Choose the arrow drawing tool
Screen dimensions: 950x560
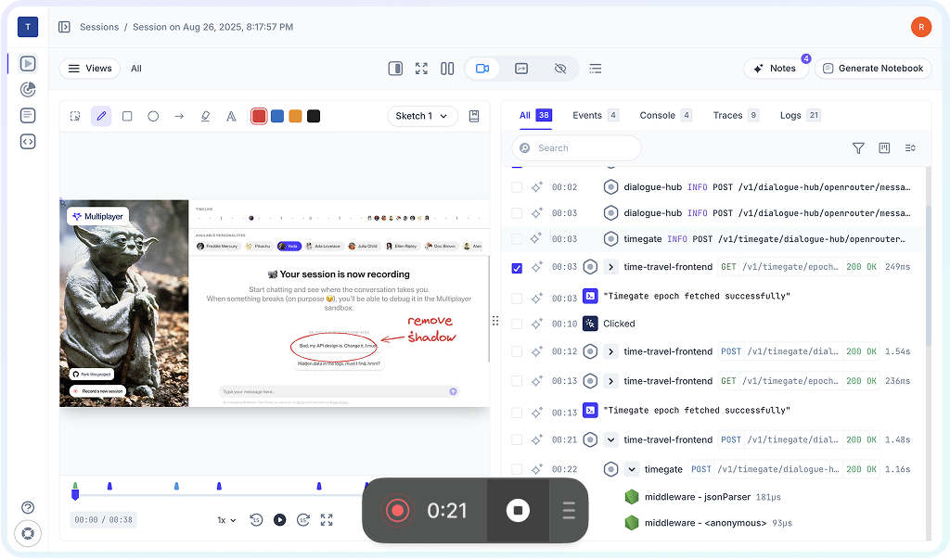click(x=179, y=116)
